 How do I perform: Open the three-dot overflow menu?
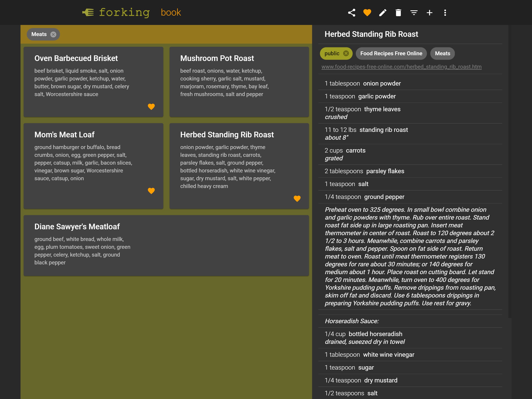pos(445,12)
